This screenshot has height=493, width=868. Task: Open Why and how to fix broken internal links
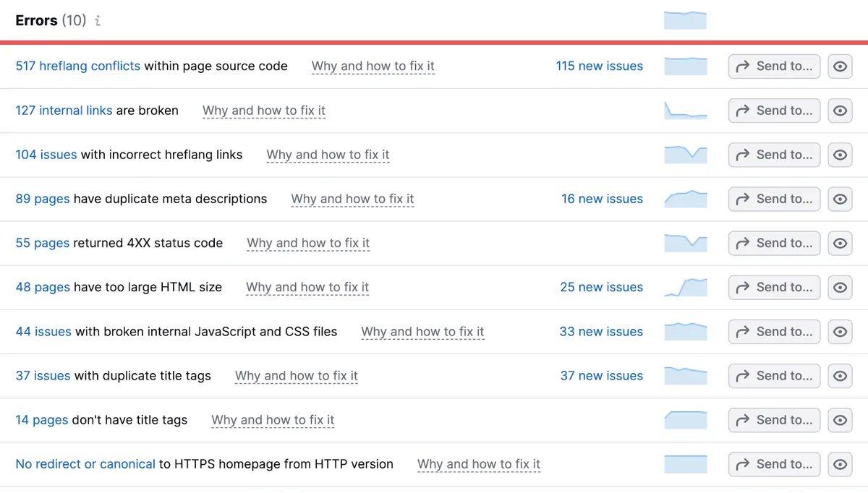point(264,111)
